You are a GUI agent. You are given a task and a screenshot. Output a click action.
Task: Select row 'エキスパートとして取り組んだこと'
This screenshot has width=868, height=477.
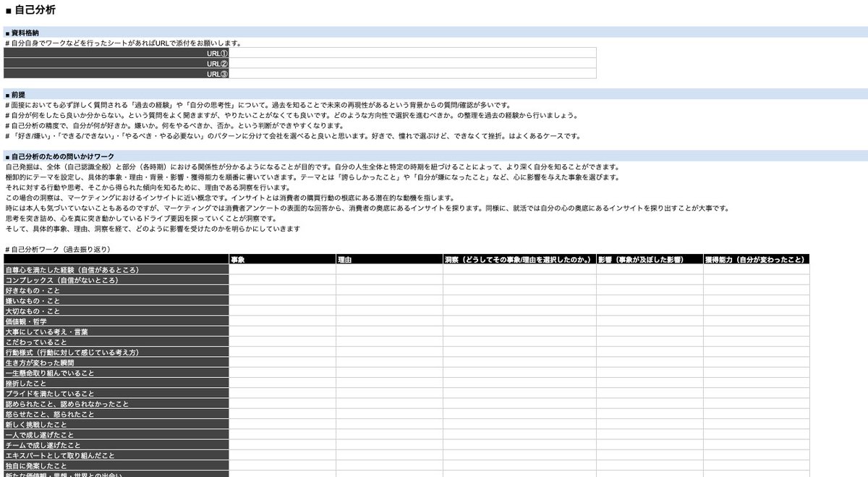point(116,455)
